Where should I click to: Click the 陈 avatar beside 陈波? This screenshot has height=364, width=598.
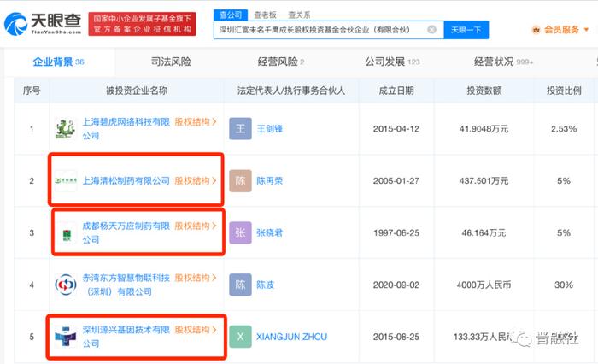click(240, 285)
